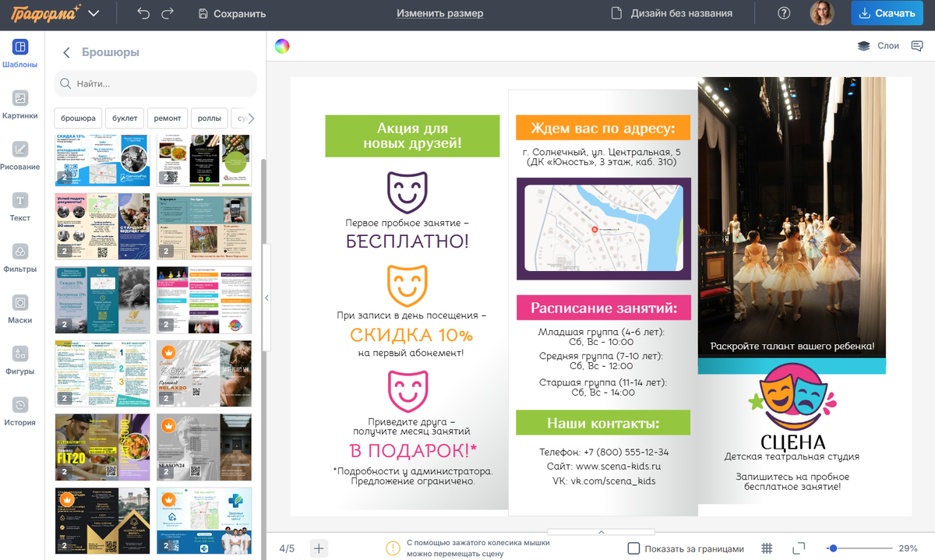The height and width of the screenshot is (560, 935).
Task: Click Сохранить save button
Action: point(232,13)
